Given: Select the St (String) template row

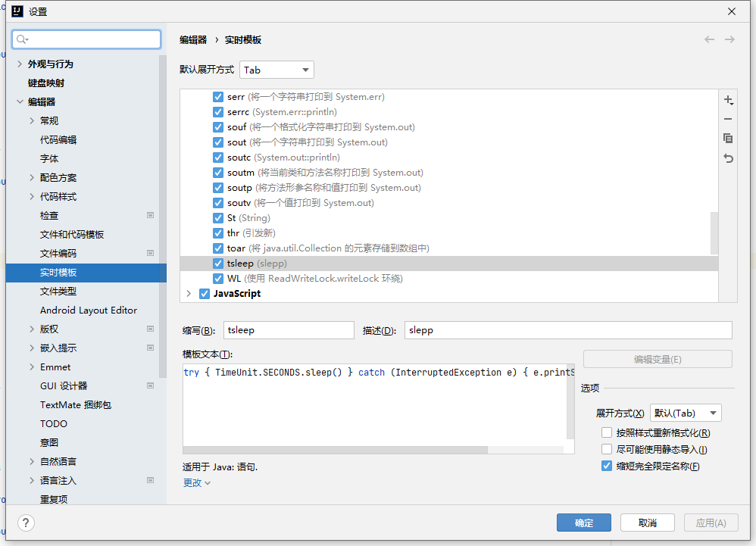Looking at the screenshot, I should (x=449, y=218).
